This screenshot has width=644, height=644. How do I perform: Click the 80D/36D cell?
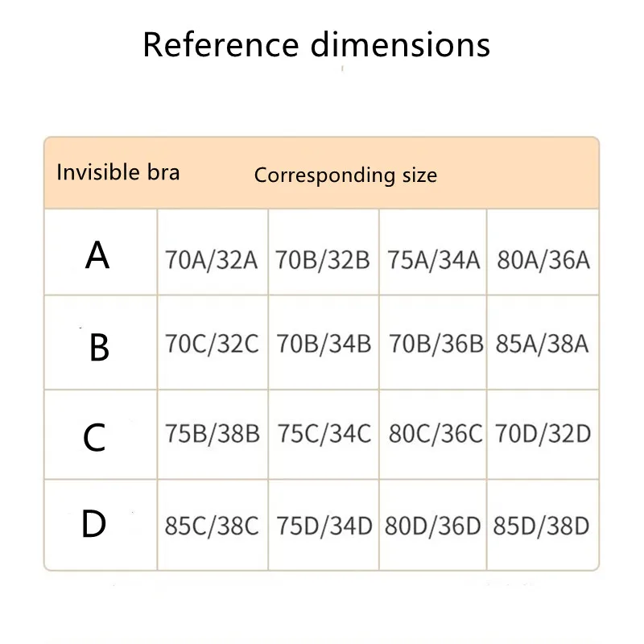click(x=433, y=526)
